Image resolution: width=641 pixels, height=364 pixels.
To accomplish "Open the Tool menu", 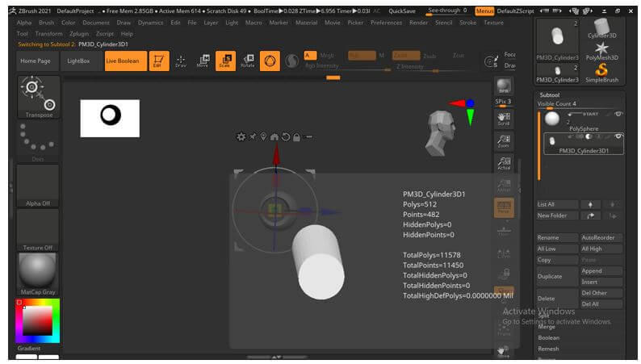I will (22, 34).
